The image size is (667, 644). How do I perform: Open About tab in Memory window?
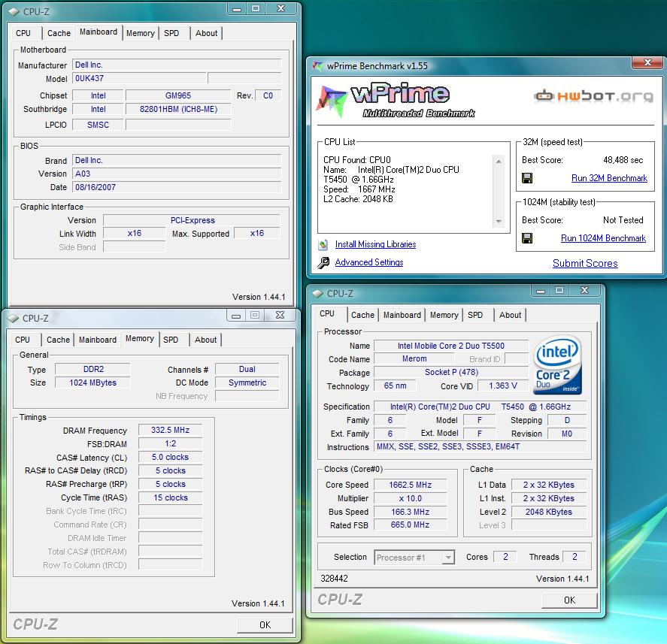[205, 340]
